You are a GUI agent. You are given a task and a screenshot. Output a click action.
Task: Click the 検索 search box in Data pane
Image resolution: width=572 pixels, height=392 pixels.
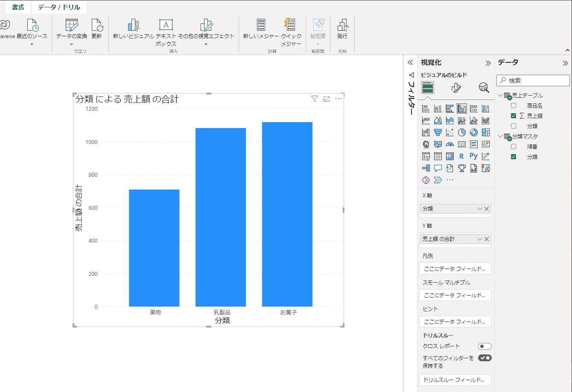(x=533, y=80)
